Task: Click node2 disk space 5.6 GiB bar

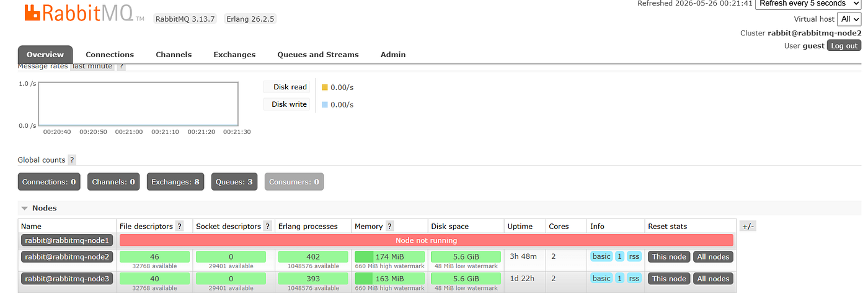Action: point(466,256)
